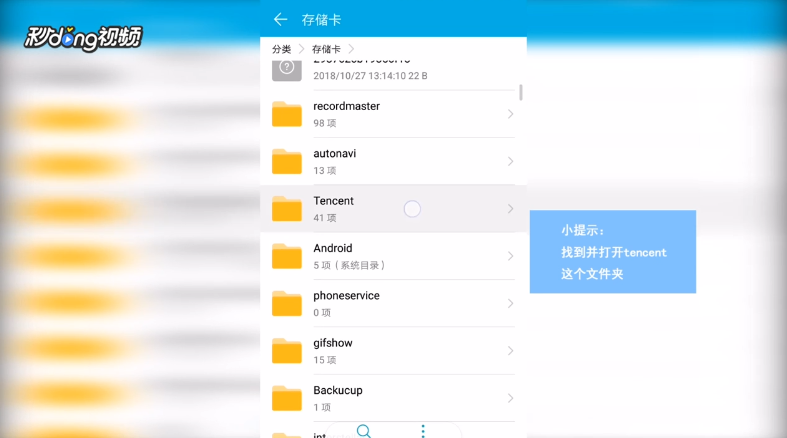The image size is (787, 438).
Task: Expand Backucup row chevron
Action: (510, 398)
